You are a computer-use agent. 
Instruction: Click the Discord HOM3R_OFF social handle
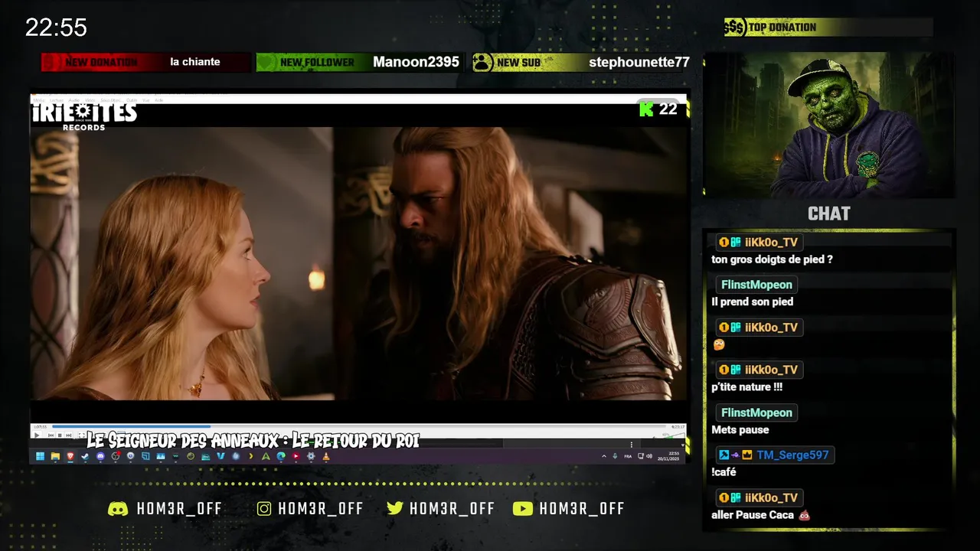[x=165, y=508]
